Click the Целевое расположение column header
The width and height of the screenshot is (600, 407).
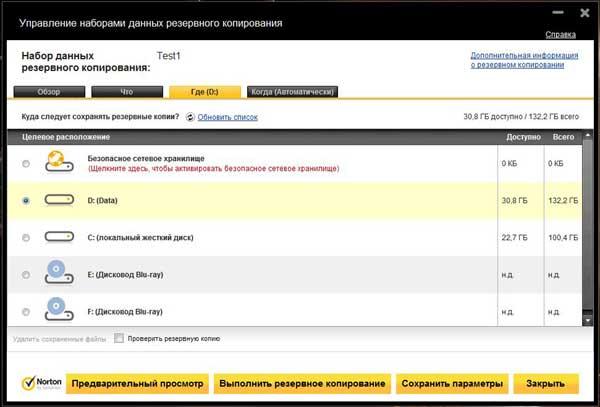pyautogui.click(x=66, y=137)
